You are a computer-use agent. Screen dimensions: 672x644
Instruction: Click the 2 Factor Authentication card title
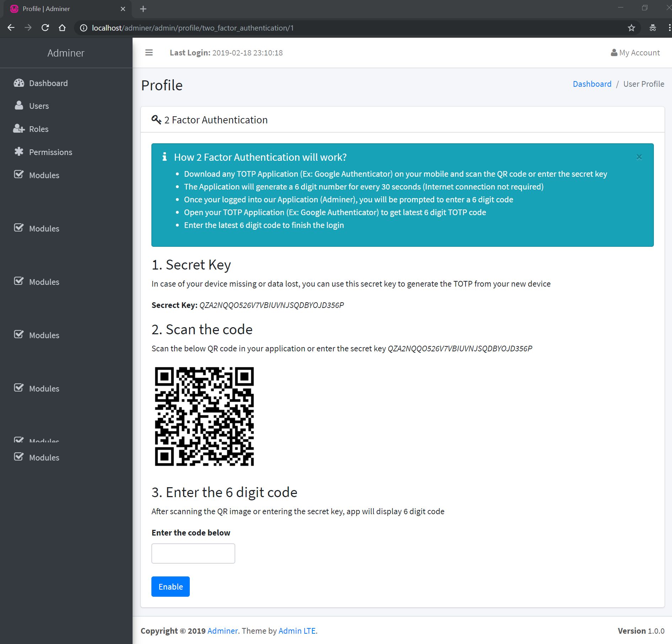pos(216,120)
